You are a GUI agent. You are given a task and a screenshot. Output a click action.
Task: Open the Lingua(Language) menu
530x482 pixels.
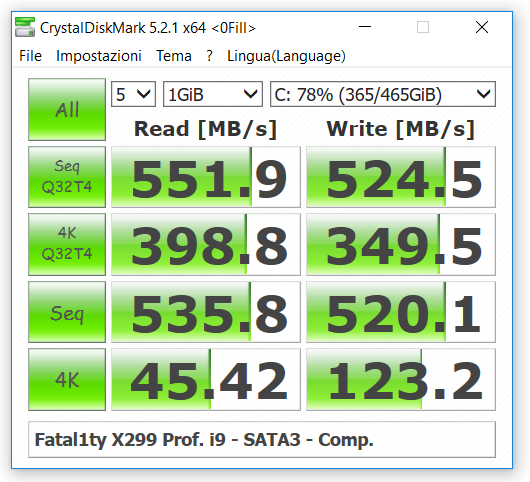tap(286, 56)
